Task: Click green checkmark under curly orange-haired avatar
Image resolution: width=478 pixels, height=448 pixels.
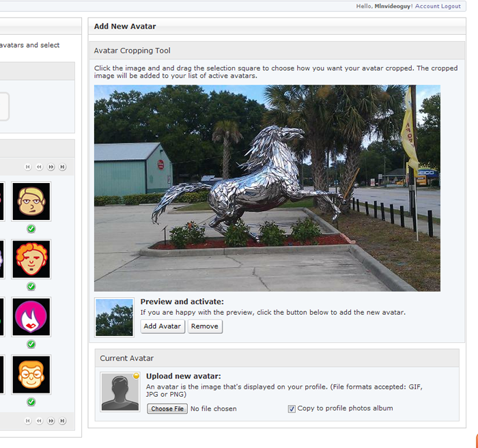Action: [31, 286]
